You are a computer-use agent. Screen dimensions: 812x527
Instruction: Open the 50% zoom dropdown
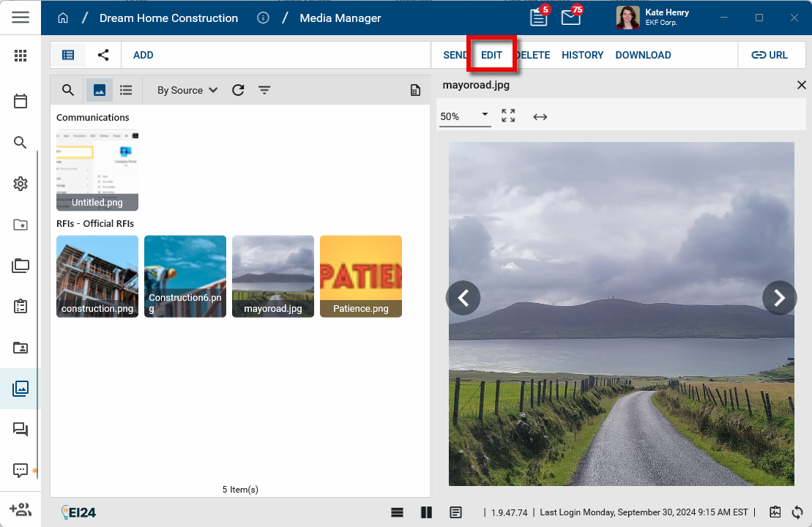pos(464,116)
